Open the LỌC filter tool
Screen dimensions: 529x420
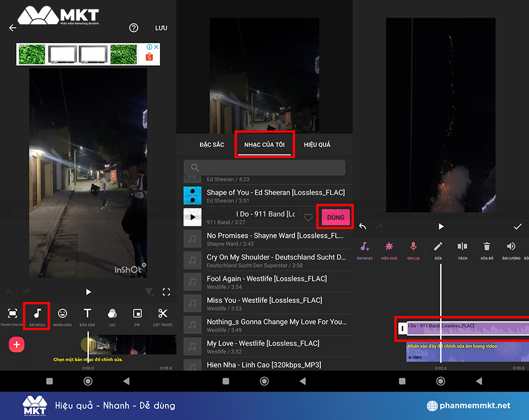coord(112,317)
